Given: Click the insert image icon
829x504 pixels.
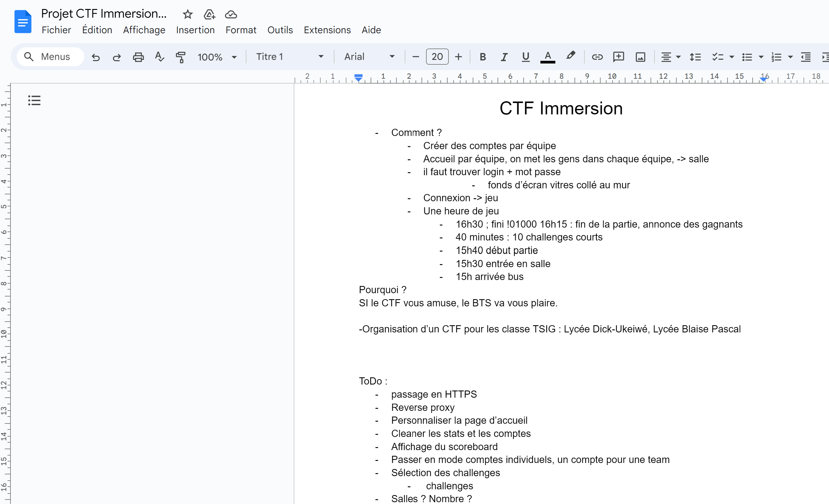Looking at the screenshot, I should (640, 57).
